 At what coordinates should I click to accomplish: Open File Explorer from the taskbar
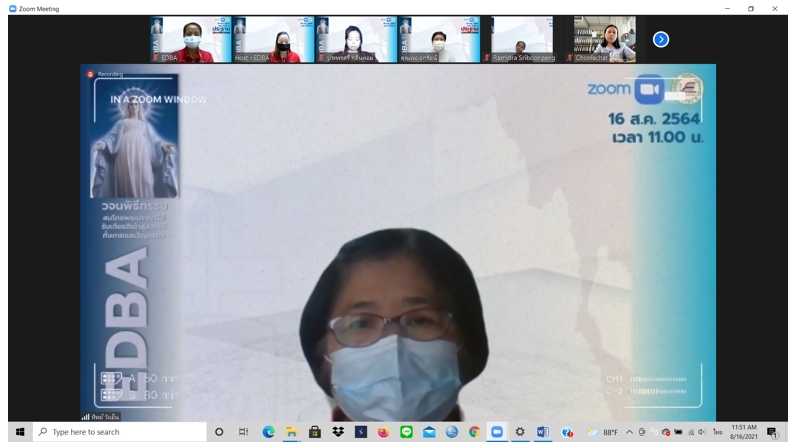tap(291, 432)
